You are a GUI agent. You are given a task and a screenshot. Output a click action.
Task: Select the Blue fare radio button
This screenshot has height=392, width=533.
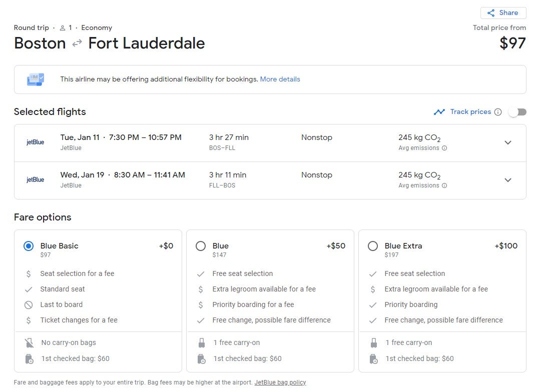coord(201,246)
